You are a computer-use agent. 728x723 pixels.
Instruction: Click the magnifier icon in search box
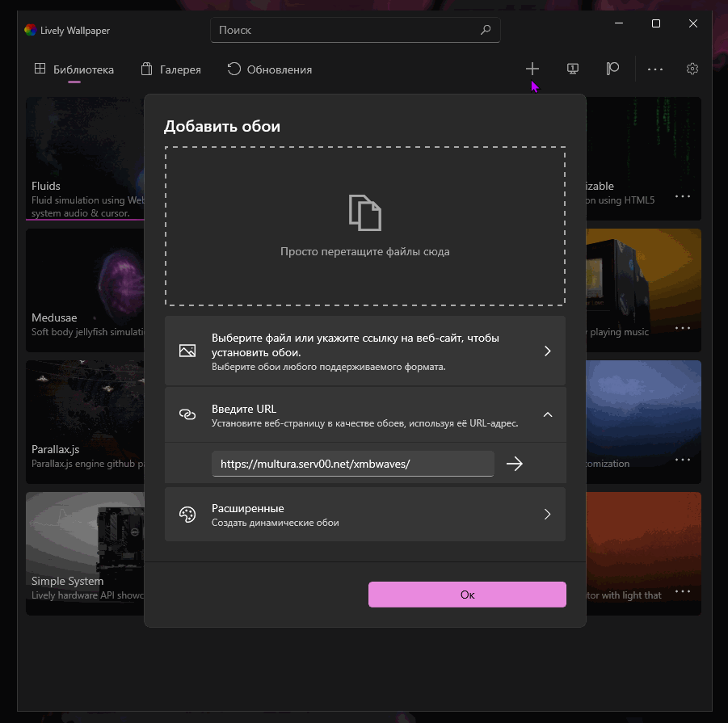pos(486,31)
